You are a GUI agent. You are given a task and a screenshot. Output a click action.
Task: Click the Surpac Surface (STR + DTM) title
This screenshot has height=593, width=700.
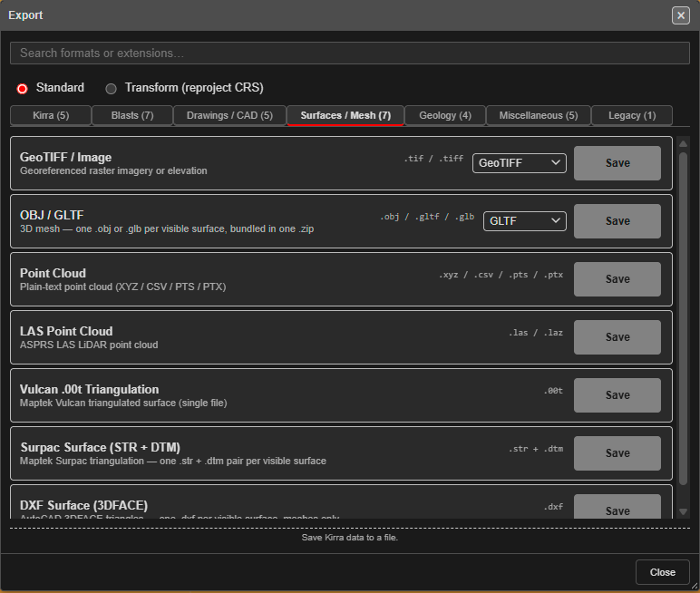(x=100, y=447)
